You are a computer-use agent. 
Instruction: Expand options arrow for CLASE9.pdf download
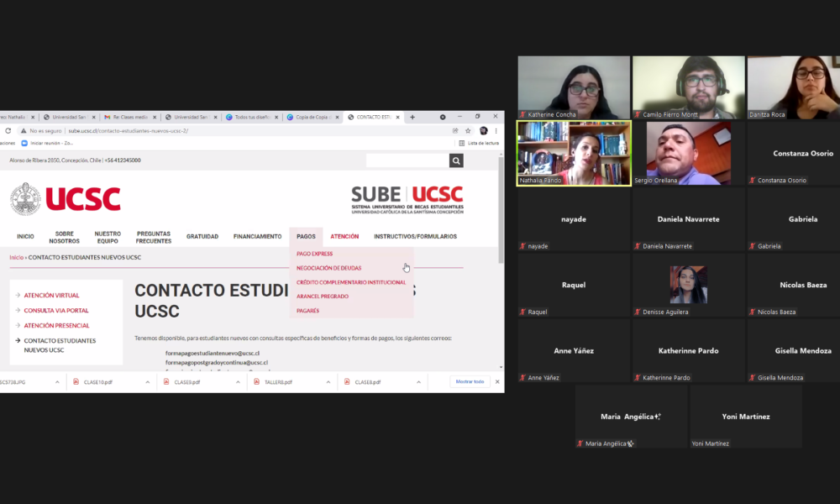click(238, 382)
